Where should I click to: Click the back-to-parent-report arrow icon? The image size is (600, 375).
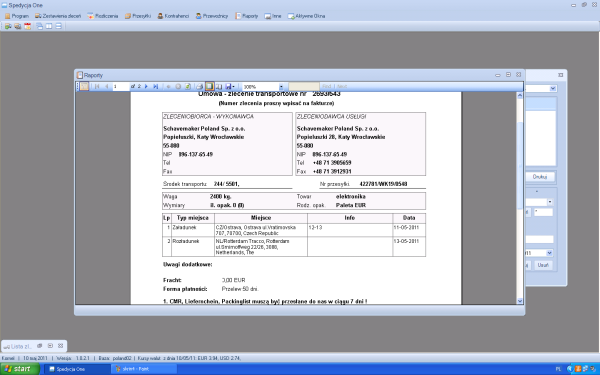168,86
